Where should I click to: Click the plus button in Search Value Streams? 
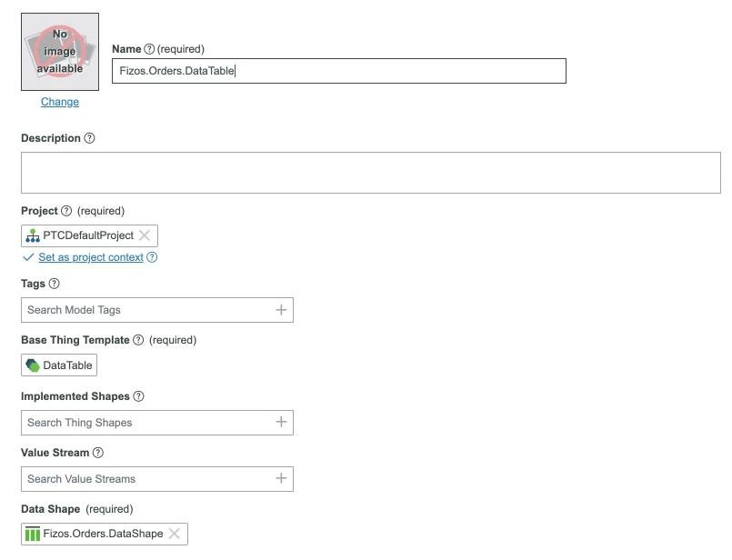[x=283, y=479]
